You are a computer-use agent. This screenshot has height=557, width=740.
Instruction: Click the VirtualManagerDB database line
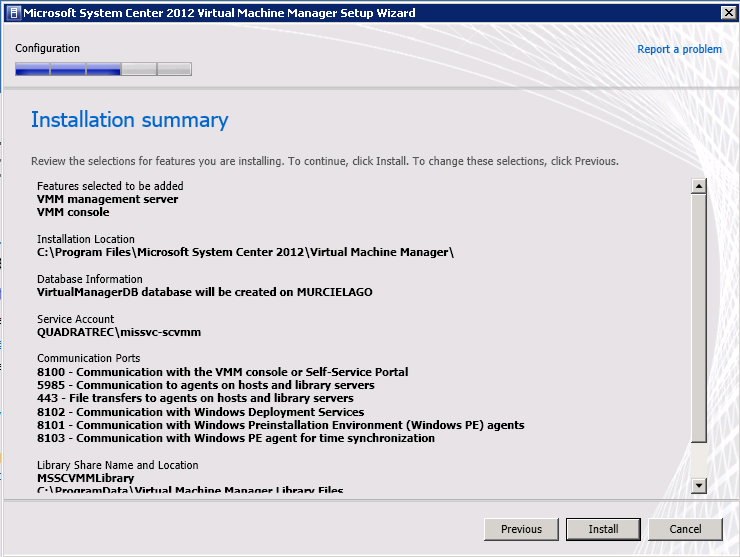pos(205,292)
